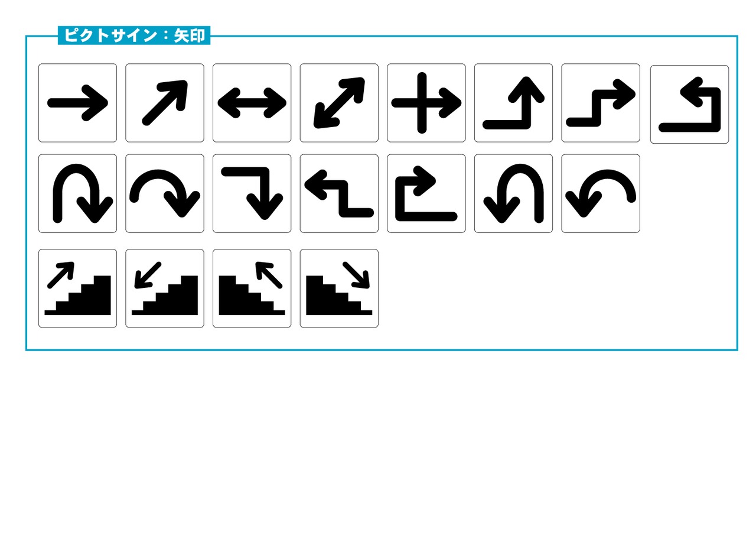
Task: Pick the stepped zigzag arrow pointing right
Action: pyautogui.click(x=601, y=103)
